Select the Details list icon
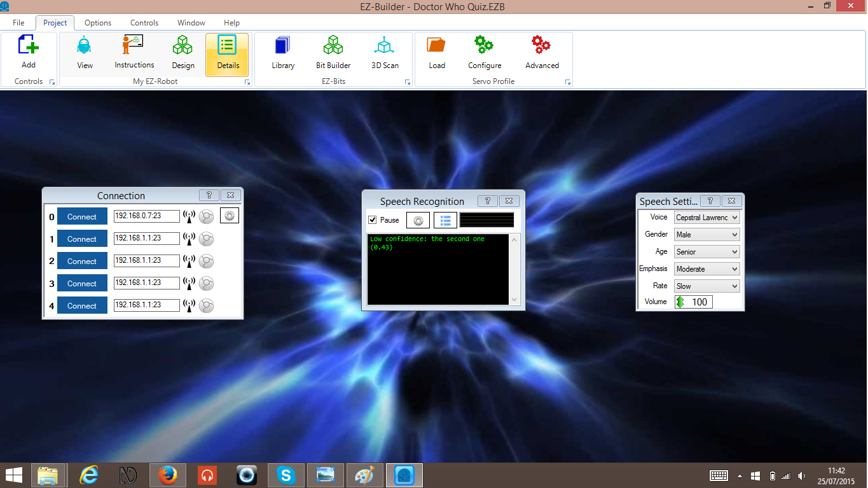The image size is (868, 488). [227, 46]
